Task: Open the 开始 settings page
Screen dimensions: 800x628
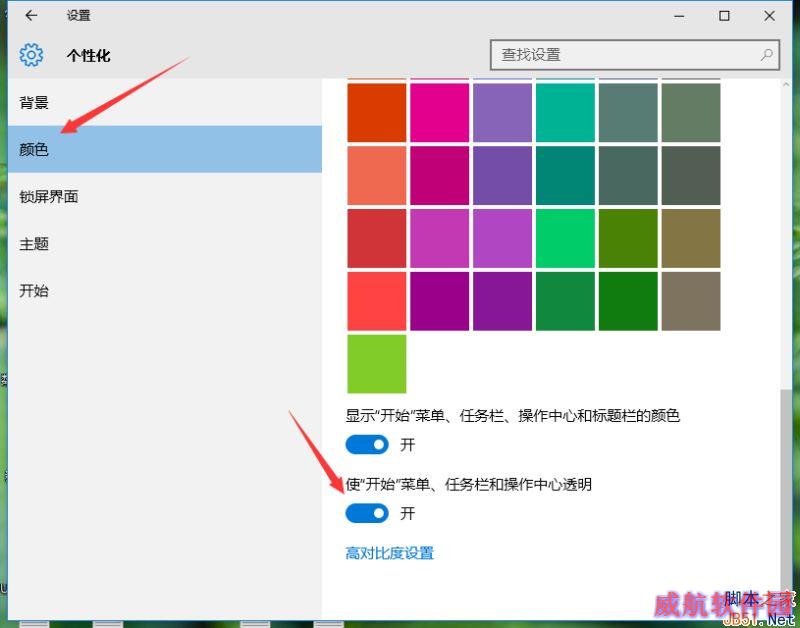Action: [x=165, y=291]
